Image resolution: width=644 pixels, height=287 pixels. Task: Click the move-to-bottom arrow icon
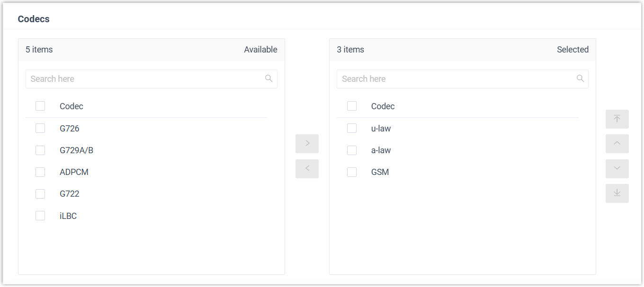click(617, 193)
